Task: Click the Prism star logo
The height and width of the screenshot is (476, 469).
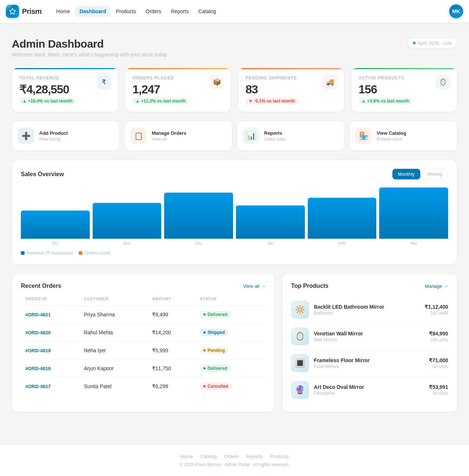Action: [12, 11]
